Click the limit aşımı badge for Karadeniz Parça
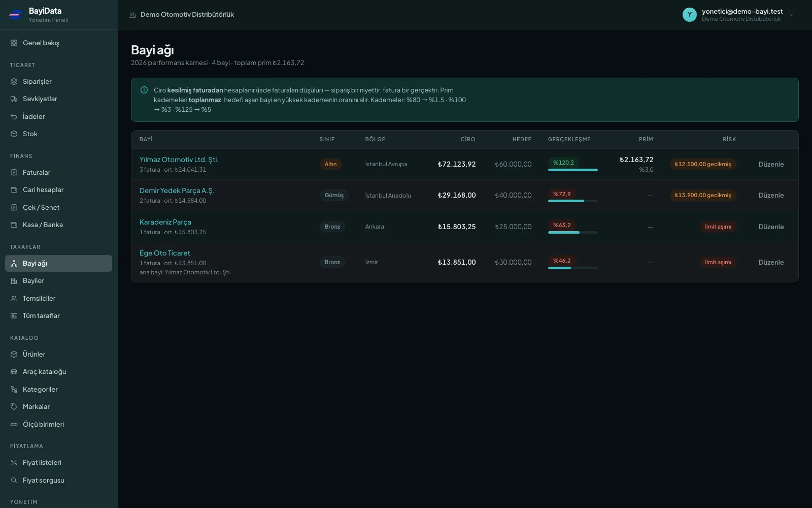Screen dimensions: 812x508 click(x=718, y=227)
